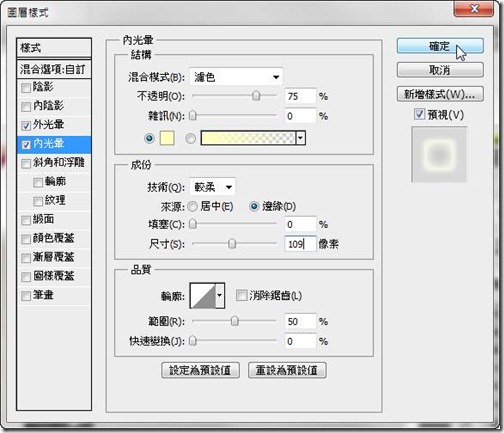Click the 尺寸 field showing 109
Screen dimensions: 504x433
click(300, 244)
